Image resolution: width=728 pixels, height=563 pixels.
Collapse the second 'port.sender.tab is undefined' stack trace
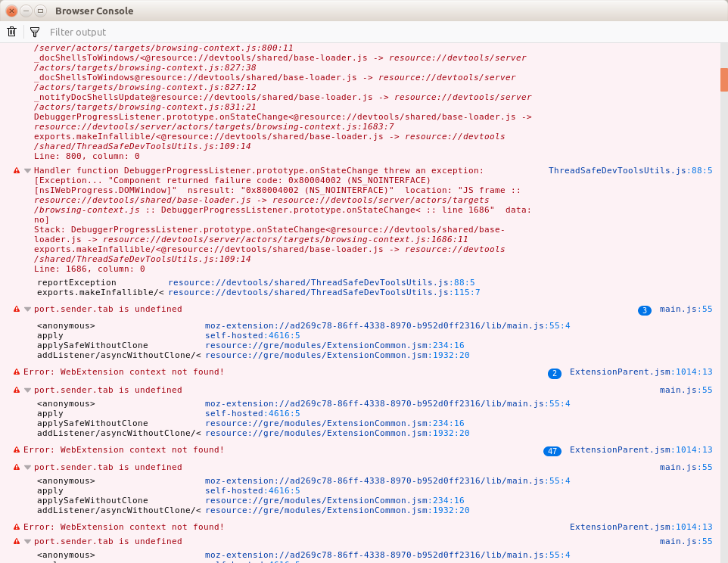(27, 389)
